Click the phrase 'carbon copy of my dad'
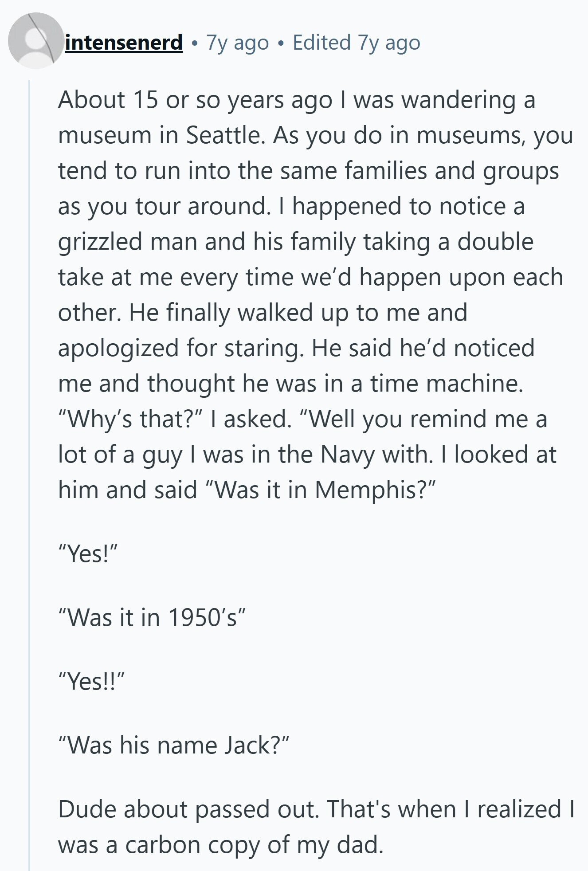The image size is (588, 871). [254, 845]
